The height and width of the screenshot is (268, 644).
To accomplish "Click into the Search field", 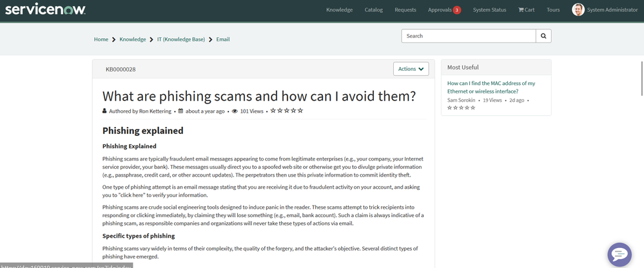I will pyautogui.click(x=469, y=36).
